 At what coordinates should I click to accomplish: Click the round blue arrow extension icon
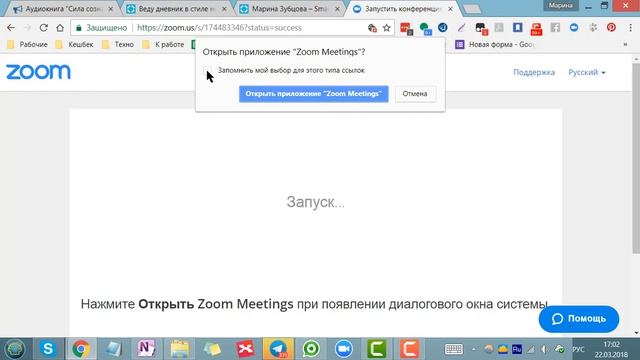point(443,27)
